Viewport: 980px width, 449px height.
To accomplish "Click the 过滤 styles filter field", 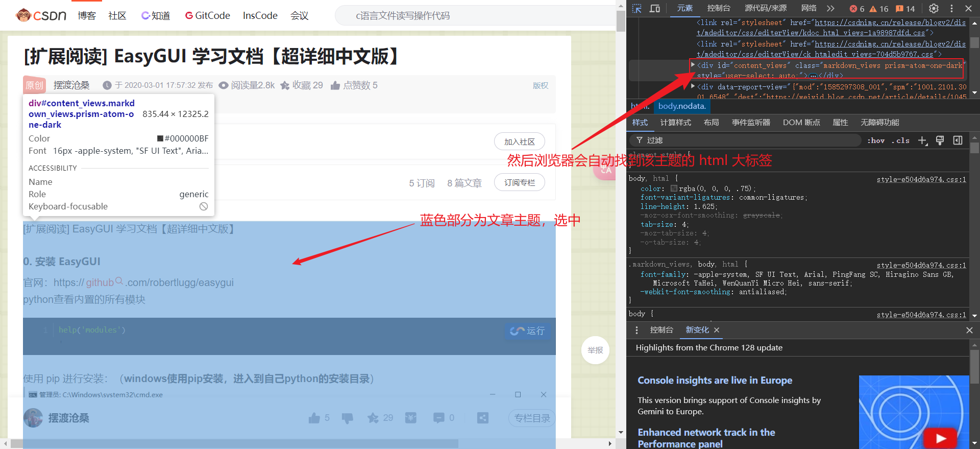I will click(x=745, y=140).
